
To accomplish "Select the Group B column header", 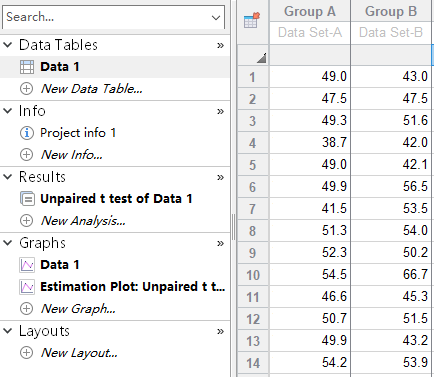I will [x=391, y=11].
